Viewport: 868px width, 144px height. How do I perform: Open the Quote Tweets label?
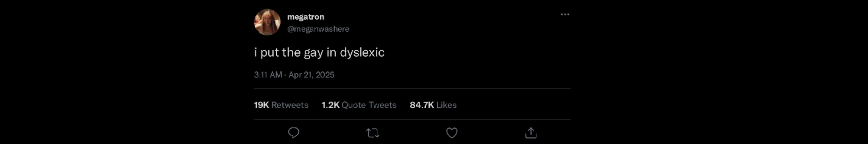369,105
